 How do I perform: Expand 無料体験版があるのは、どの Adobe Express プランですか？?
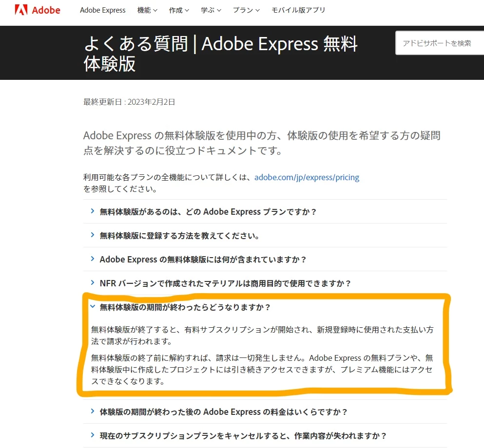[x=265, y=211]
